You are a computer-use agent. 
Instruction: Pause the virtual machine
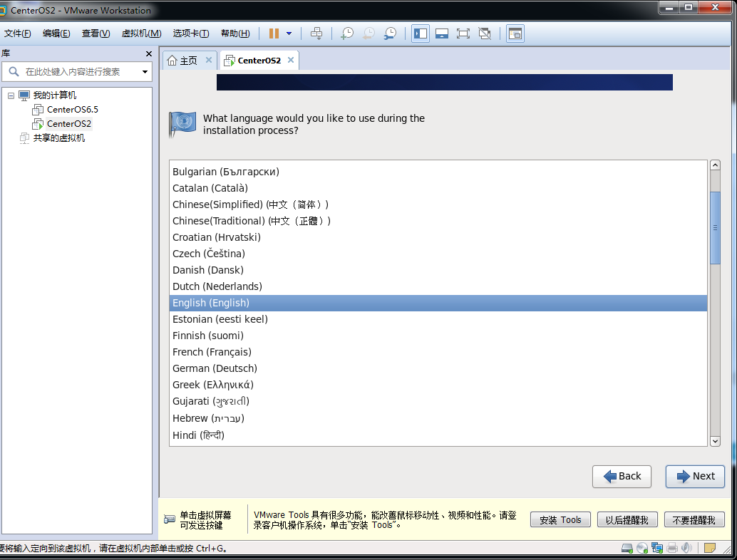click(274, 33)
